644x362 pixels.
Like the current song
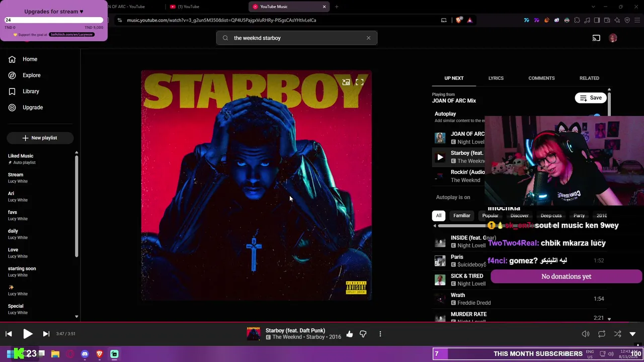(350, 334)
